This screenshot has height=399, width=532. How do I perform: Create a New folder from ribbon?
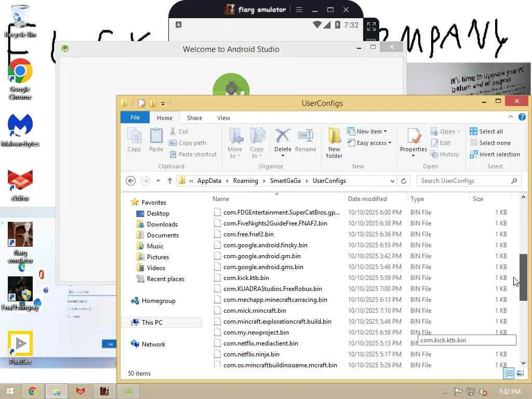(334, 142)
